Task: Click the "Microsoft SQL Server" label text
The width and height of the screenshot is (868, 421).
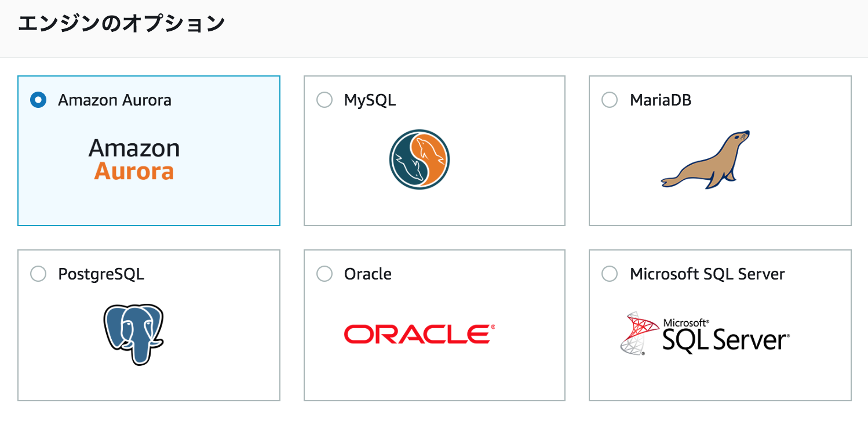Action: click(707, 274)
